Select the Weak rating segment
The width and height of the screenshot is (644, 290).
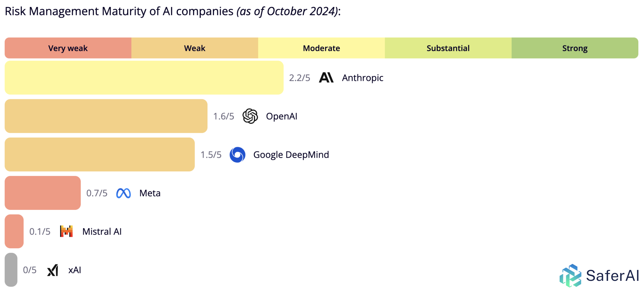tap(195, 48)
